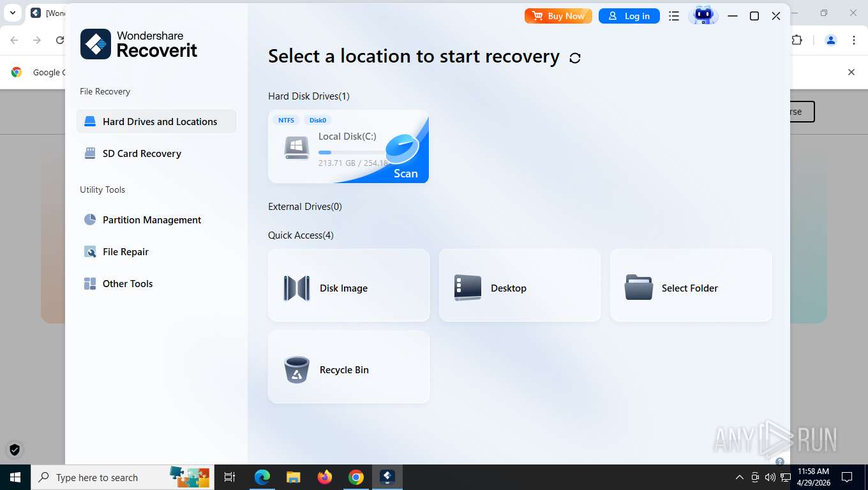The width and height of the screenshot is (868, 490).
Task: Open Chrome extensions puzzle icon
Action: point(797,40)
